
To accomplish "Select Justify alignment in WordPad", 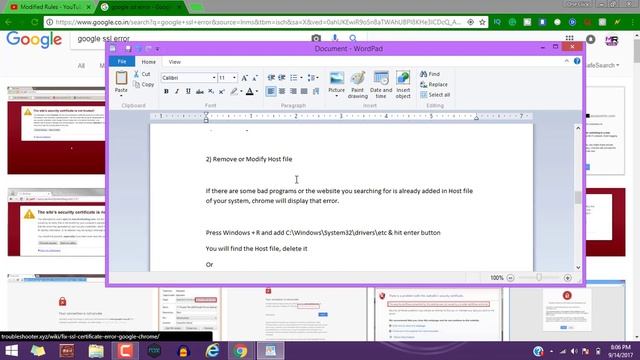I will [x=304, y=91].
